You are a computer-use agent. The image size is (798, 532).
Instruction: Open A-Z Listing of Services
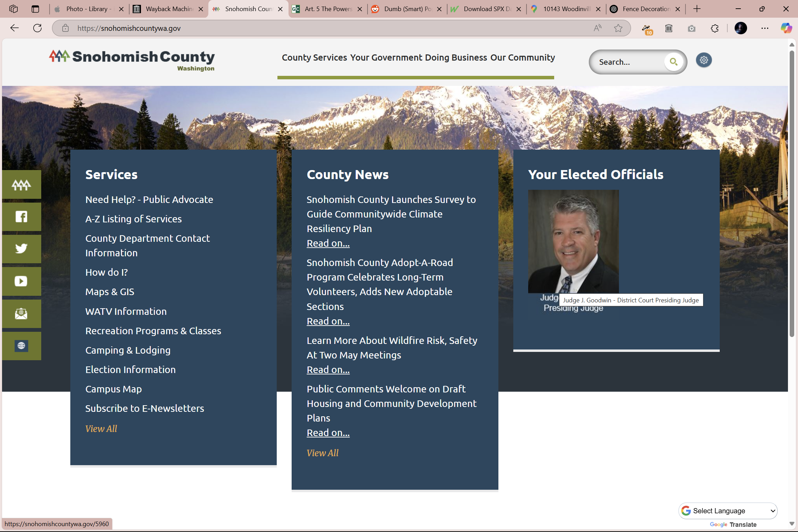tap(133, 219)
